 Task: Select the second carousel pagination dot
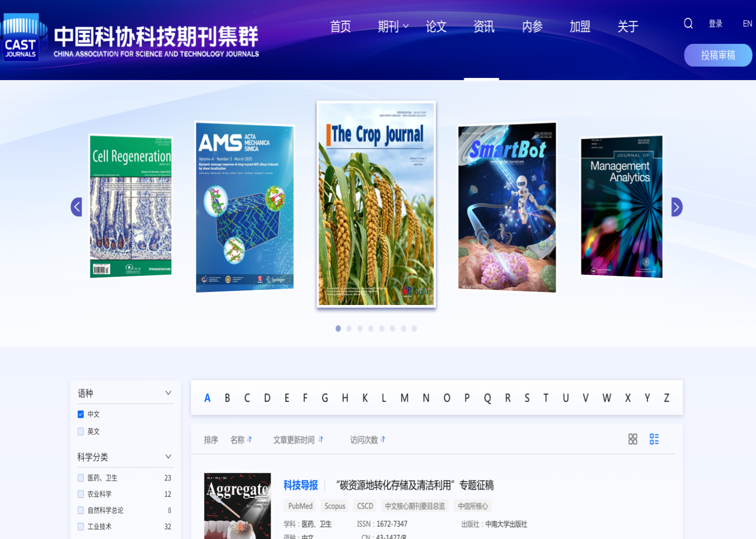tap(349, 328)
